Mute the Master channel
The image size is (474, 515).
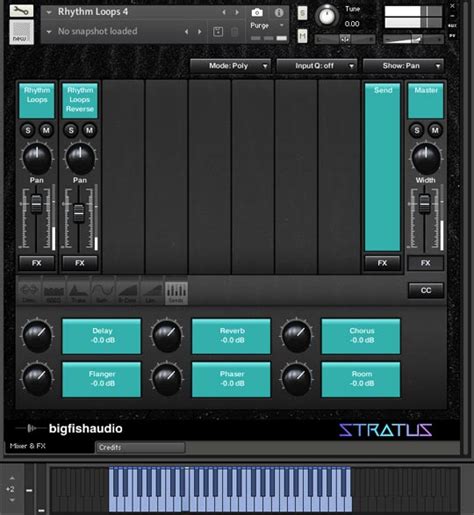[x=435, y=130]
